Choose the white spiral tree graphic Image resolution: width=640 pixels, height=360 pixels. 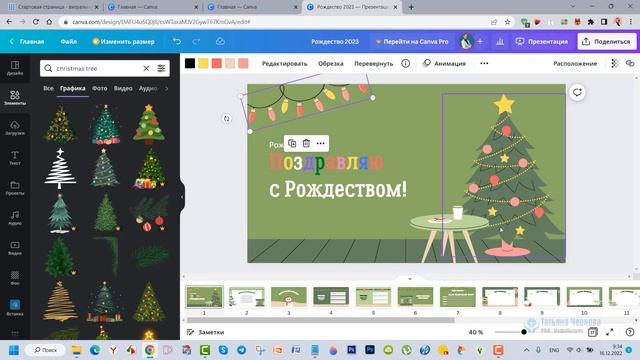pyautogui.click(x=60, y=168)
